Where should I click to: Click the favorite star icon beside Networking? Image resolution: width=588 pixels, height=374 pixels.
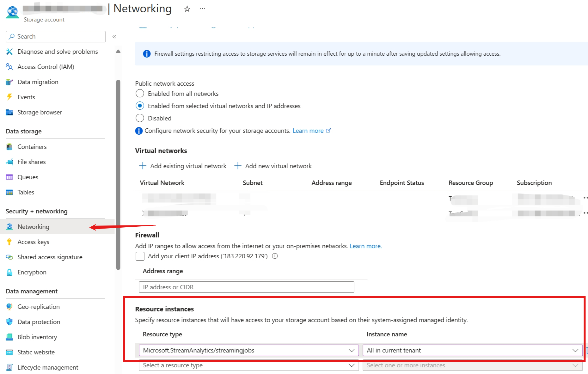[x=187, y=9]
